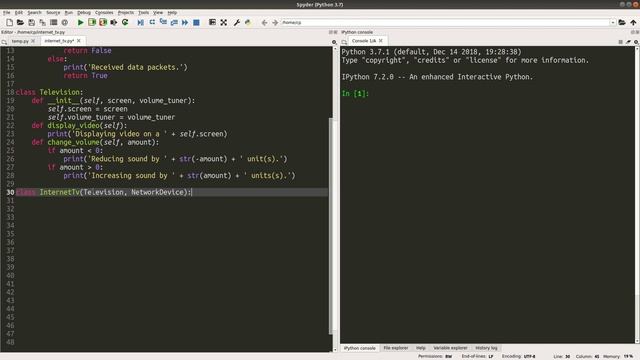Continue execution to the next breakpoint

point(185,22)
